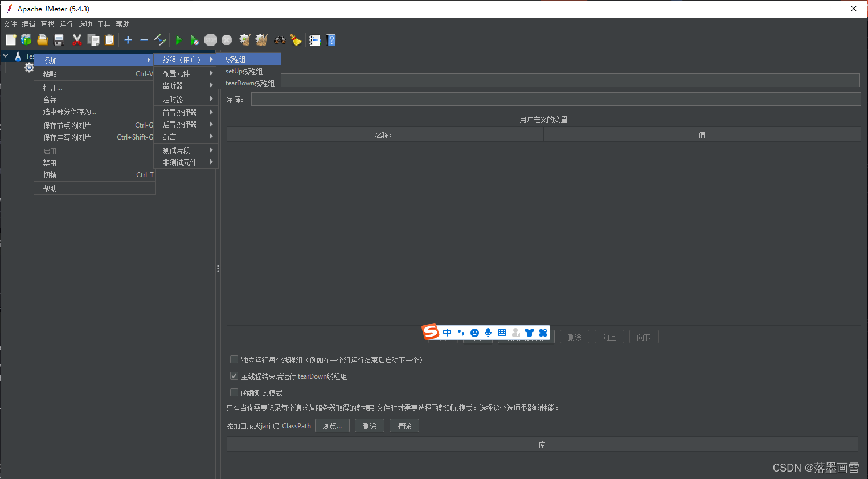
Task: Click the 向下 button under variables table
Action: pos(644,337)
